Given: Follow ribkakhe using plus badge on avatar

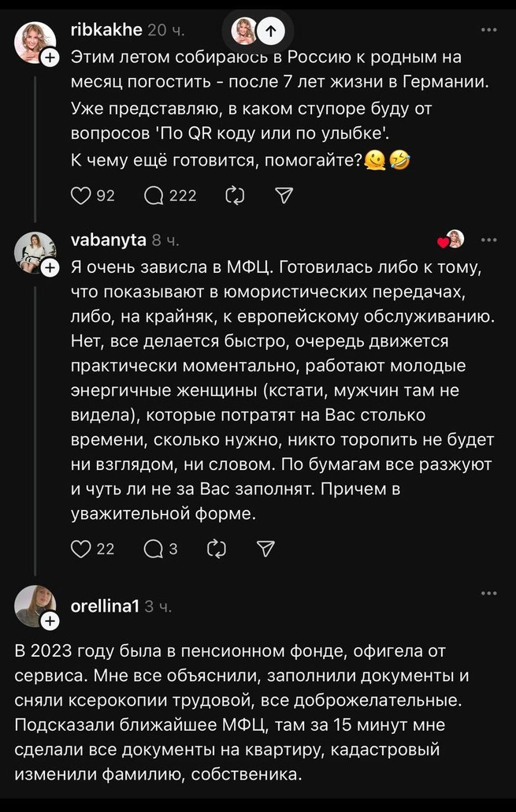Looking at the screenshot, I should point(49,58).
